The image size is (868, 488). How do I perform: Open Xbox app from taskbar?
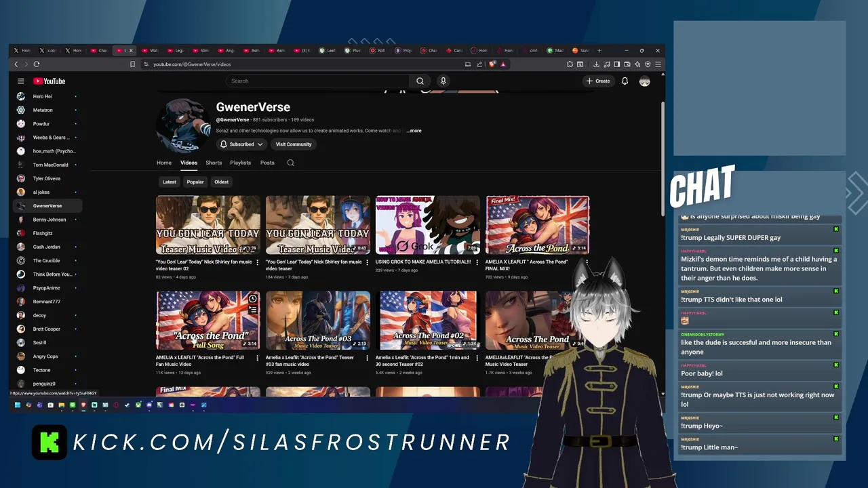(x=138, y=405)
